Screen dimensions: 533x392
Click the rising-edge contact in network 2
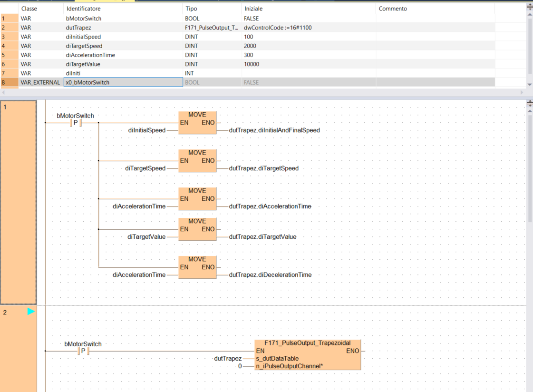pyautogui.click(x=83, y=352)
